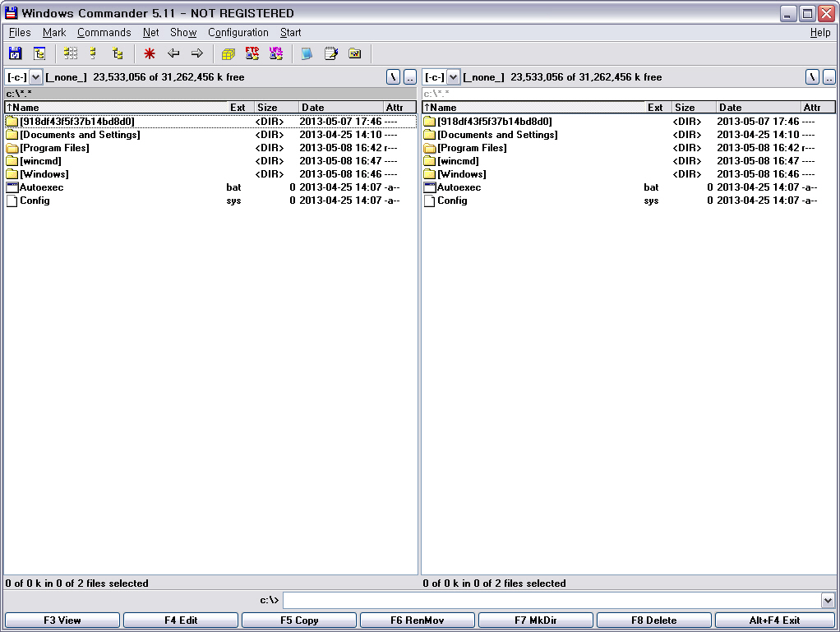Select the 918df43f5f37b14bd8d0 folder icon in left panel

click(12, 122)
